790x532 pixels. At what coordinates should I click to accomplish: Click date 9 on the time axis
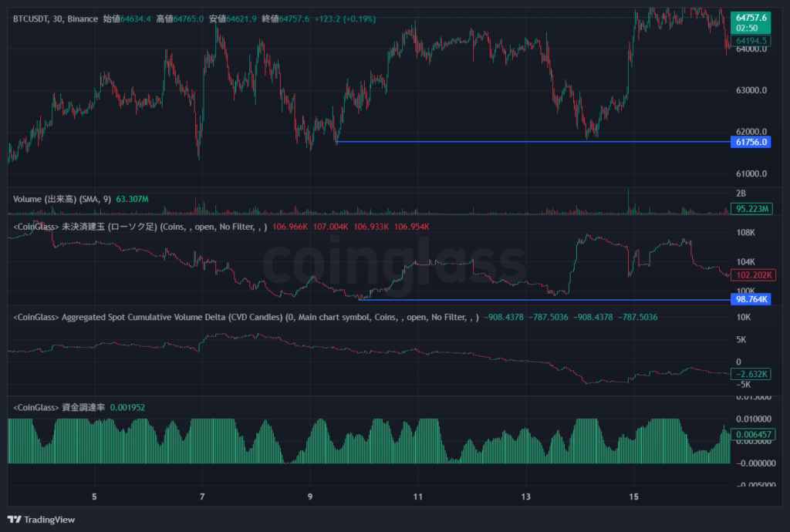click(x=310, y=497)
